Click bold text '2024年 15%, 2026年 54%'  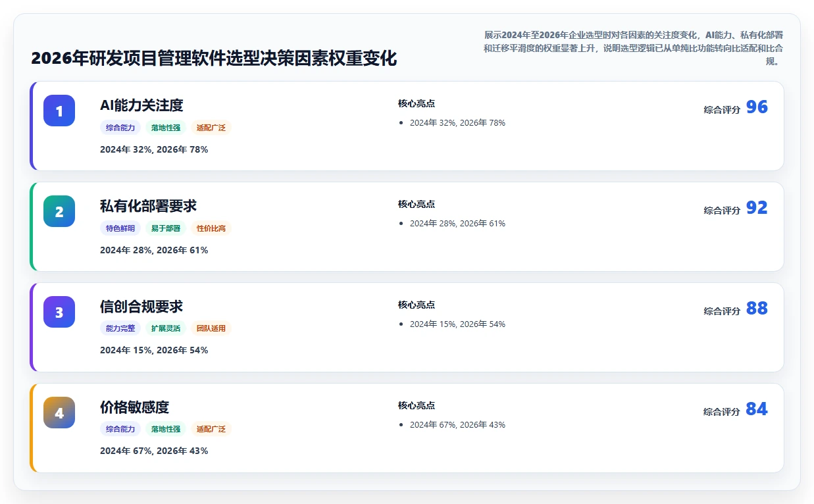point(154,350)
